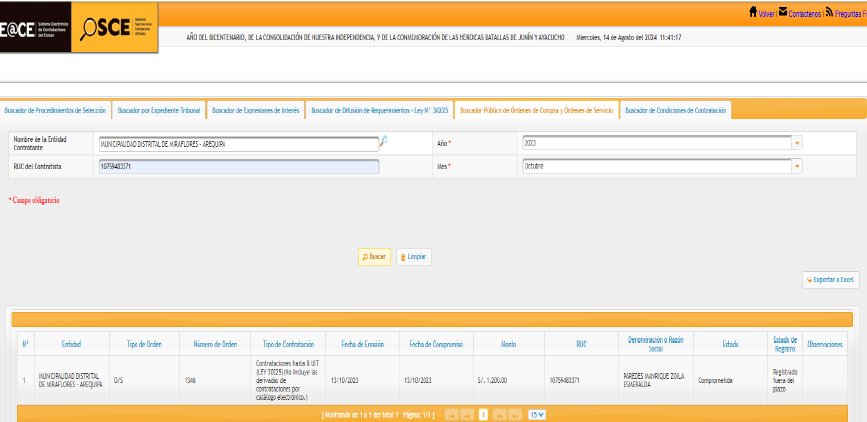Go to first results page arrow

tap(451, 414)
